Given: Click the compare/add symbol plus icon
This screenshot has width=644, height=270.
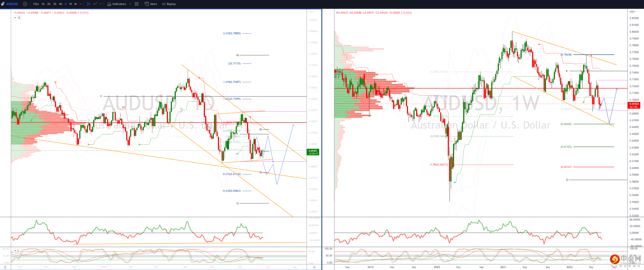Looking at the screenshot, I should click(25, 4).
